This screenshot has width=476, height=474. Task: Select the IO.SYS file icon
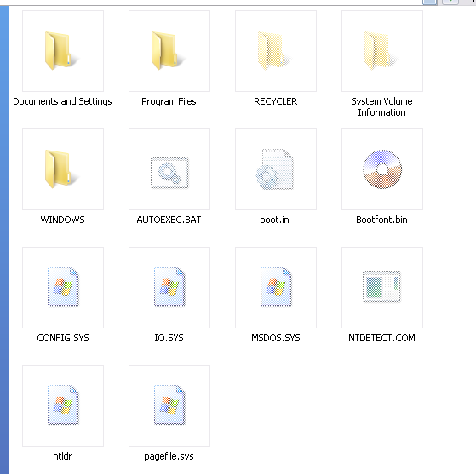[169, 288]
